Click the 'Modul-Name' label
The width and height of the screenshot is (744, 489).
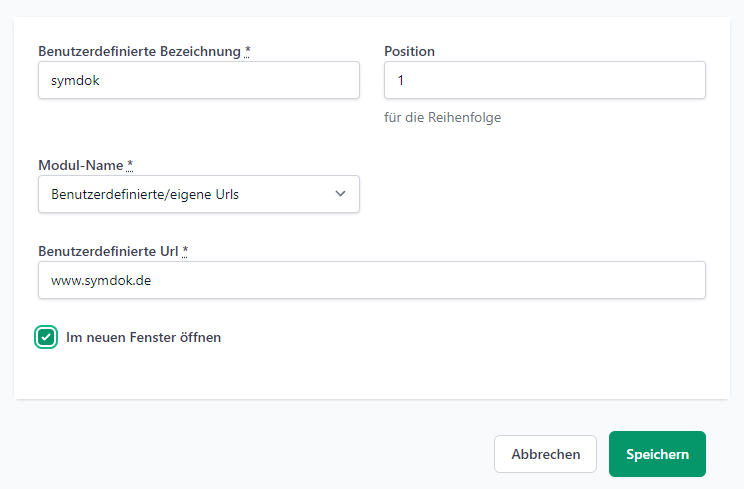pos(81,165)
